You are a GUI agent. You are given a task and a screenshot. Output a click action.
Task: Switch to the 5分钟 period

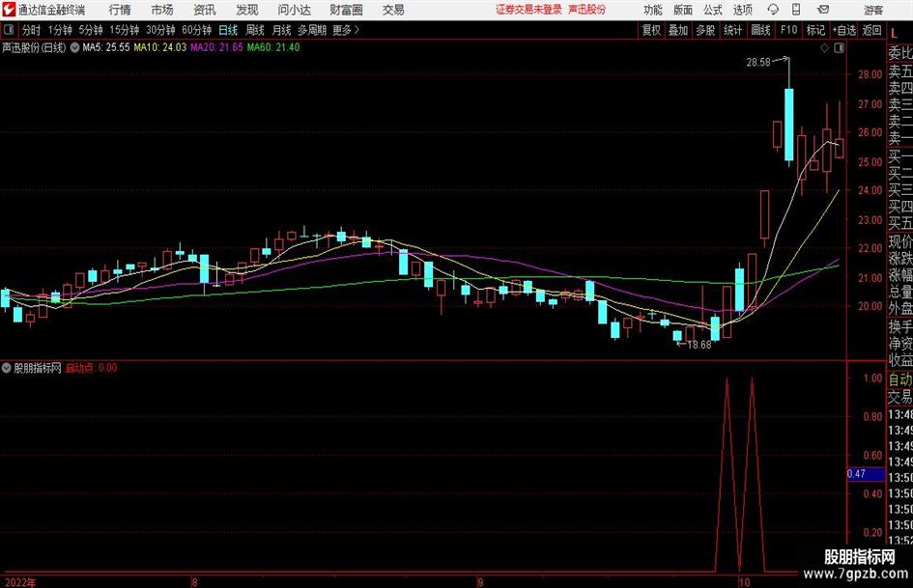point(91,30)
